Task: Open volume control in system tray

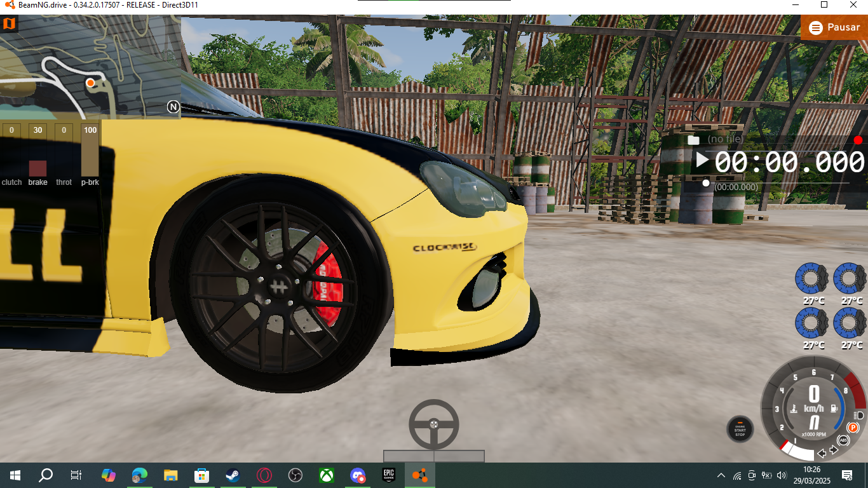Action: coord(782,475)
